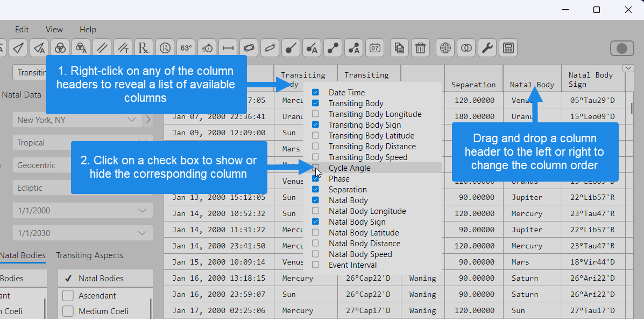Switch to the Natal Bodies tab
This screenshot has height=319, width=644.
[x=22, y=255]
